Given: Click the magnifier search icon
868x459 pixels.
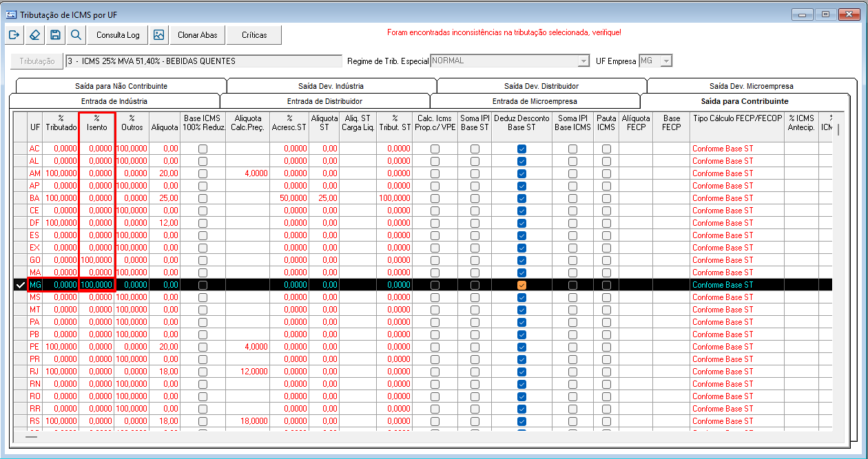Looking at the screenshot, I should (x=76, y=35).
